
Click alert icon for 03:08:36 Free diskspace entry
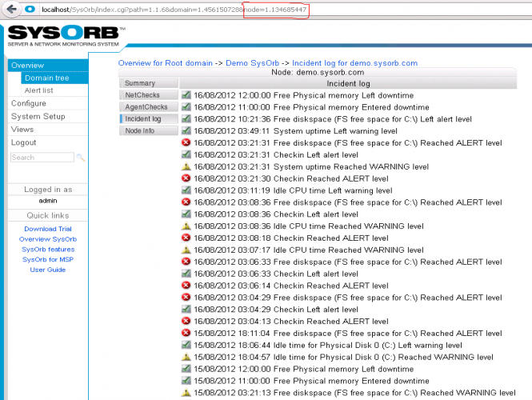186,202
